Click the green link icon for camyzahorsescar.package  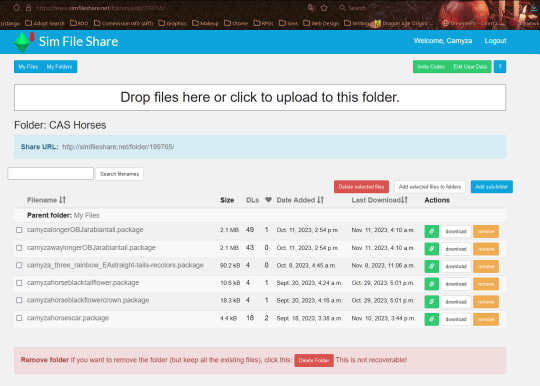point(432,319)
